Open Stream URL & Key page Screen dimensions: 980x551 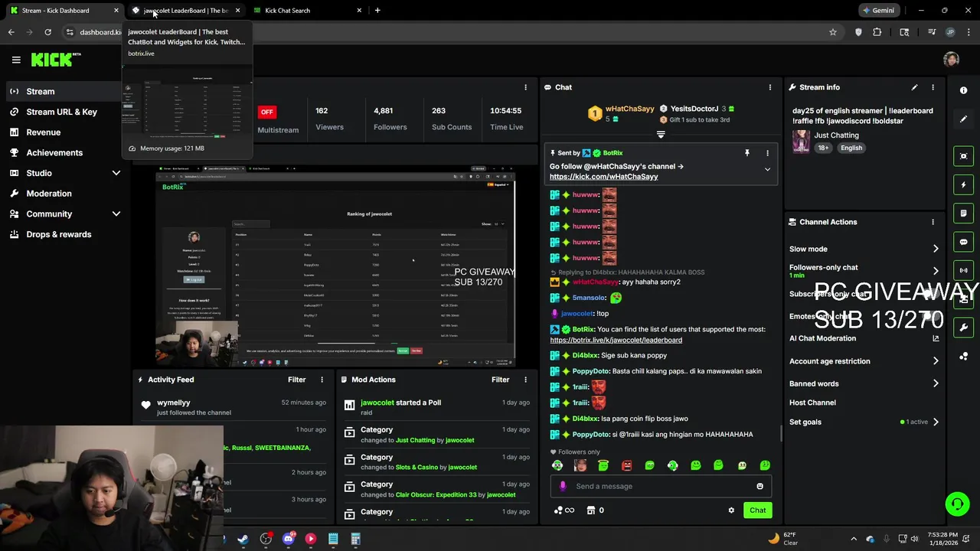click(61, 112)
